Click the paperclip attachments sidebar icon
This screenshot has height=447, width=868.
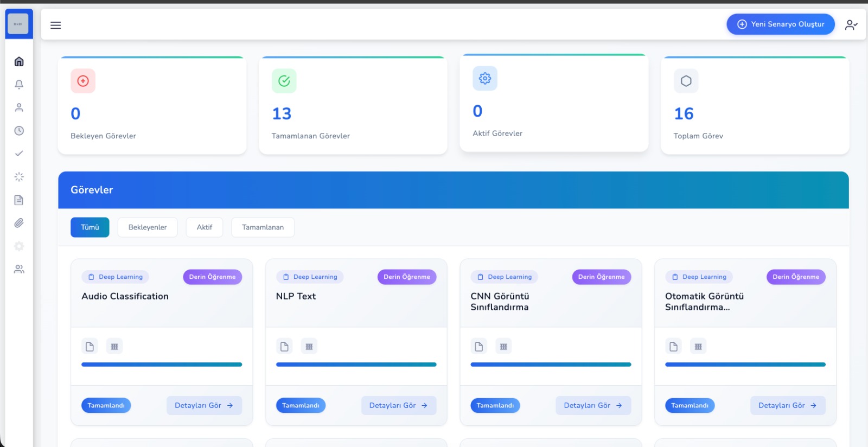[x=19, y=223]
